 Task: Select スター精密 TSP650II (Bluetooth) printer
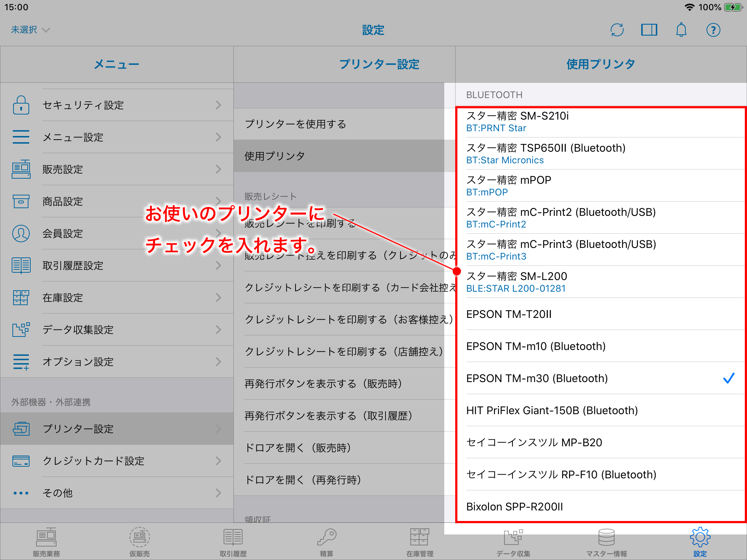click(x=601, y=153)
